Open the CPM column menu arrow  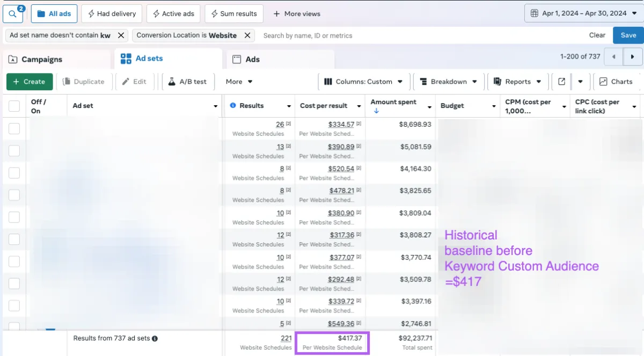564,106
